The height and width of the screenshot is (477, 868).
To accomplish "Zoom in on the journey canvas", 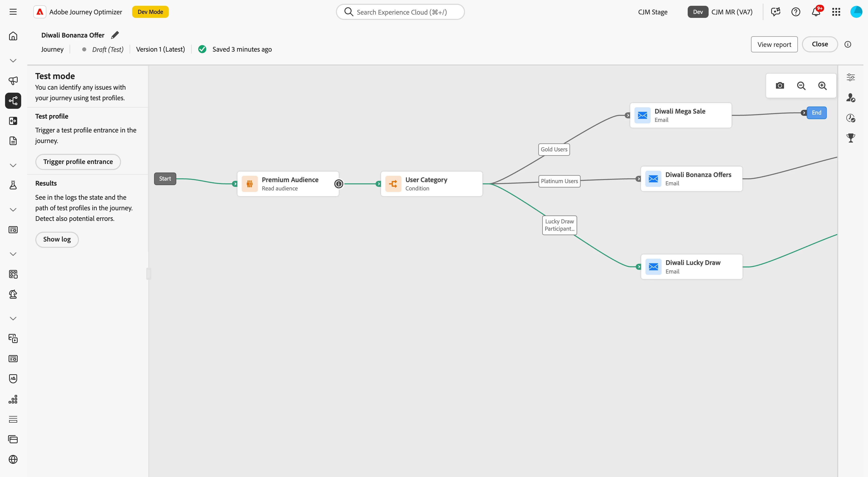I will pyautogui.click(x=822, y=86).
